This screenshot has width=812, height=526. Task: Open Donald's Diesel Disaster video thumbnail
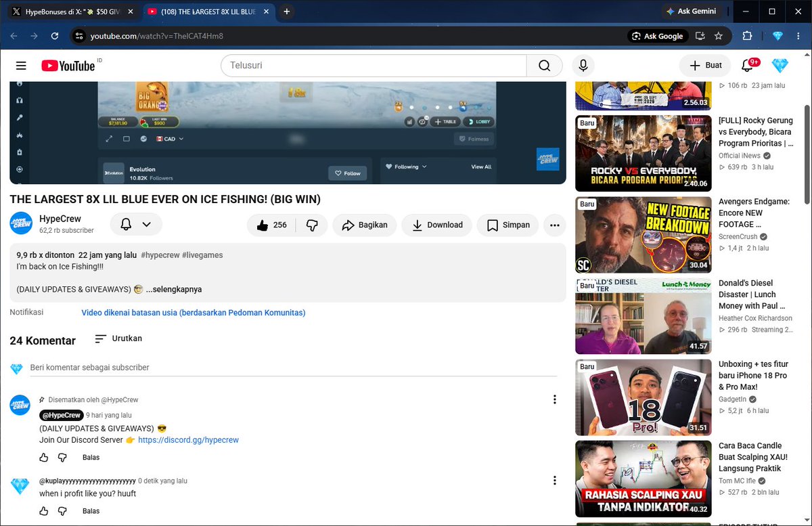644,316
